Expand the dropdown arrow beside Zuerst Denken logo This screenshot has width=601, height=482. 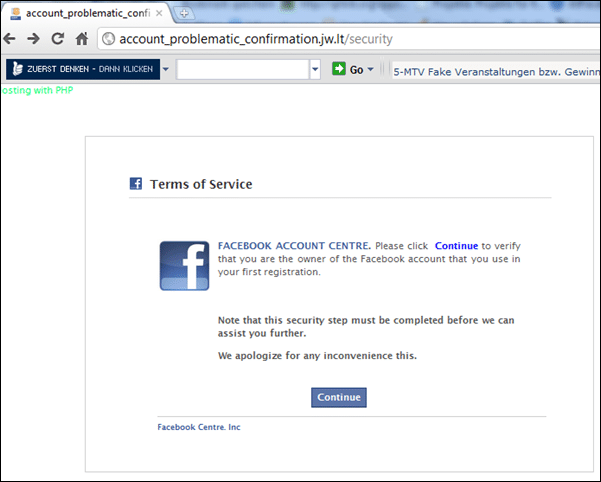[166, 69]
